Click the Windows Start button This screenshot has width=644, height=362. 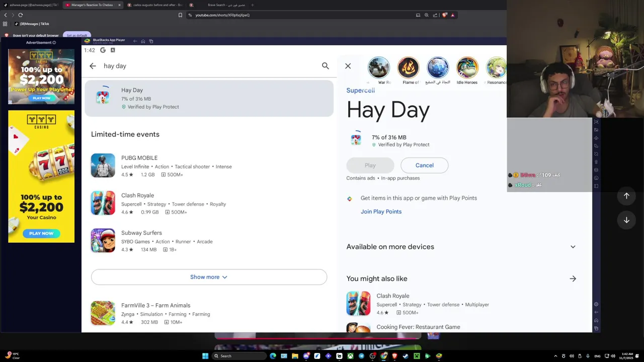click(x=205, y=356)
